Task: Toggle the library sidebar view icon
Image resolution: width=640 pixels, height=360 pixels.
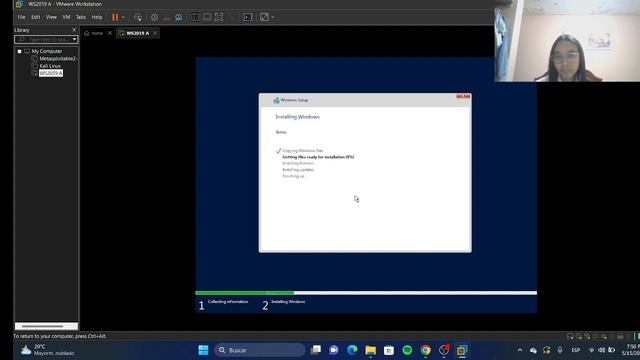Action: click(x=196, y=17)
